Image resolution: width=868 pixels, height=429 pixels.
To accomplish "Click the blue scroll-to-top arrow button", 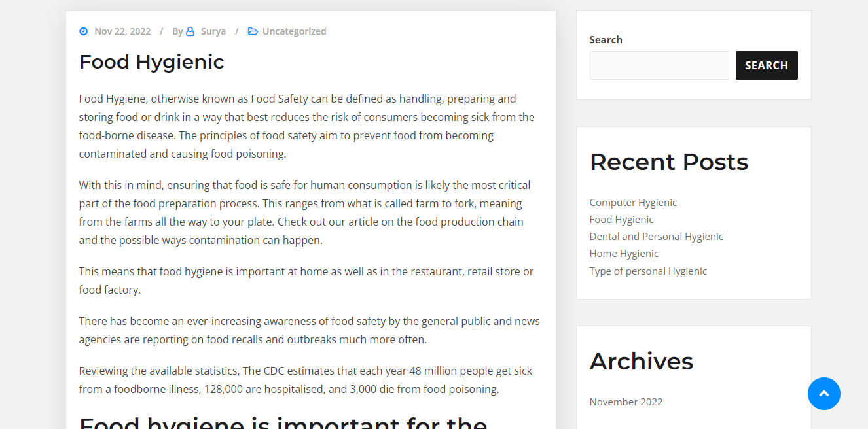I will pyautogui.click(x=823, y=394).
